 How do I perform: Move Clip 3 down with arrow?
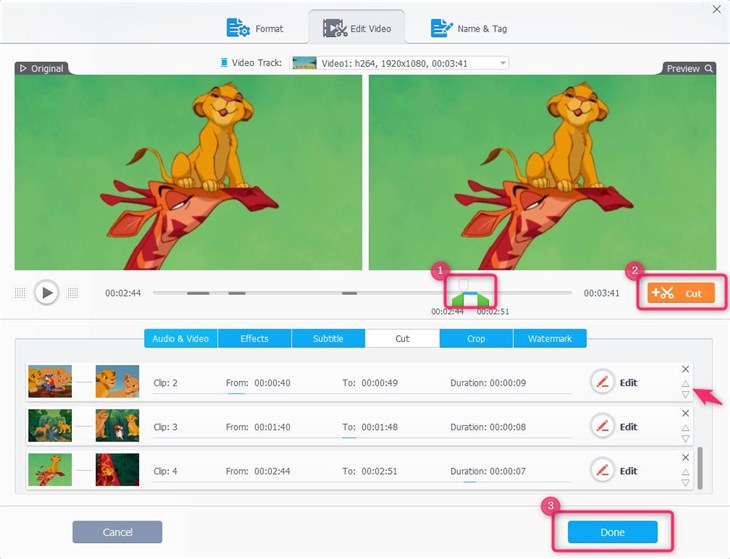click(x=685, y=439)
